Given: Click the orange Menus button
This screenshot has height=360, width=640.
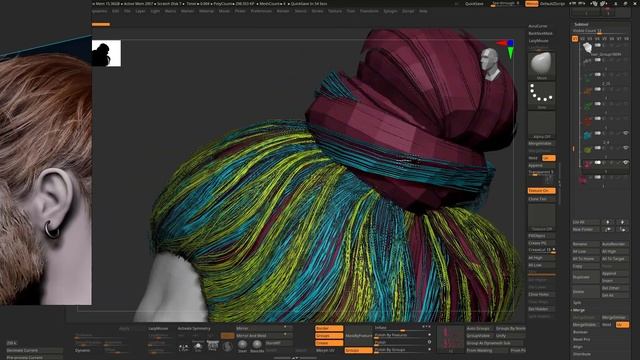Looking at the screenshot, I should pos(531,4).
